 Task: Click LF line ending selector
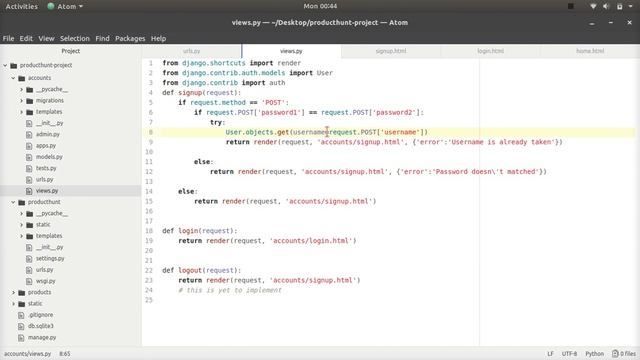pyautogui.click(x=550, y=353)
